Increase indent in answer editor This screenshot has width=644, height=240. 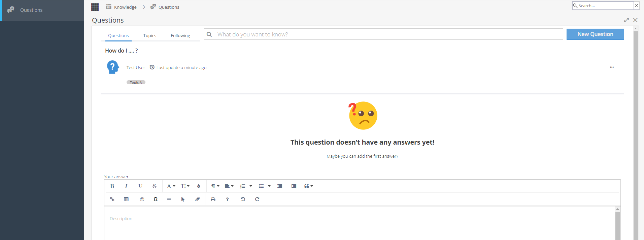click(294, 186)
